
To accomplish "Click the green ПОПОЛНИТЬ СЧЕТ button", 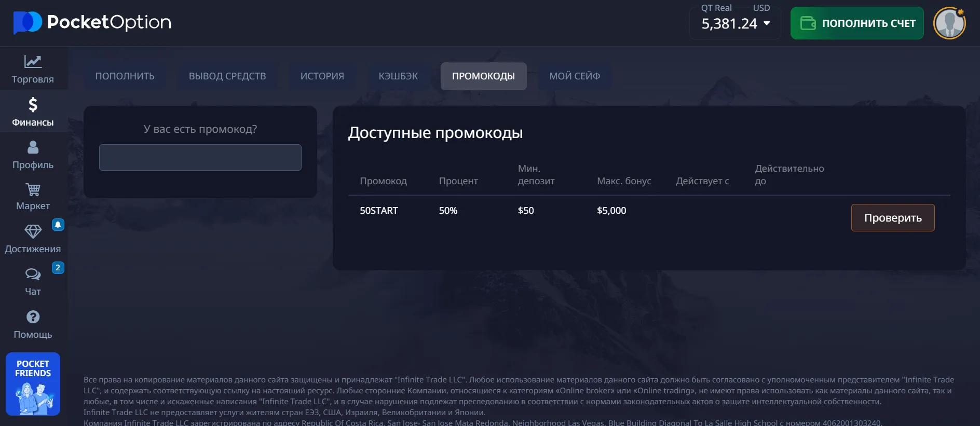I will coord(857,23).
